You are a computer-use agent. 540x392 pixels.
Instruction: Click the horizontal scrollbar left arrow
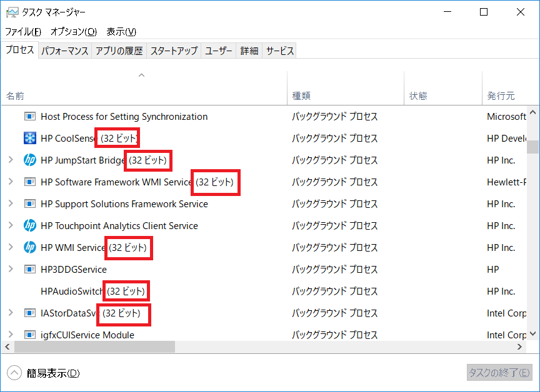tap(7, 346)
